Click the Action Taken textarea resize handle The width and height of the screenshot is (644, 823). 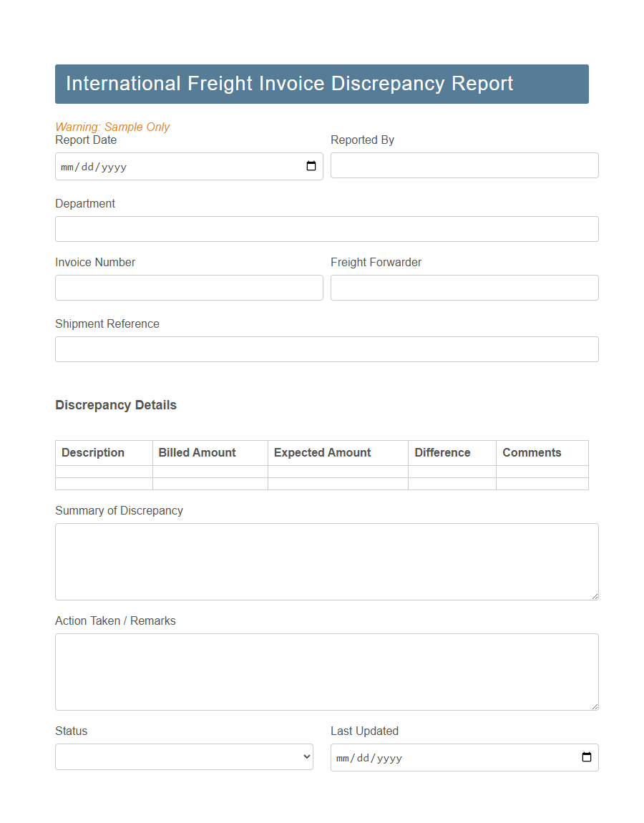coord(595,707)
